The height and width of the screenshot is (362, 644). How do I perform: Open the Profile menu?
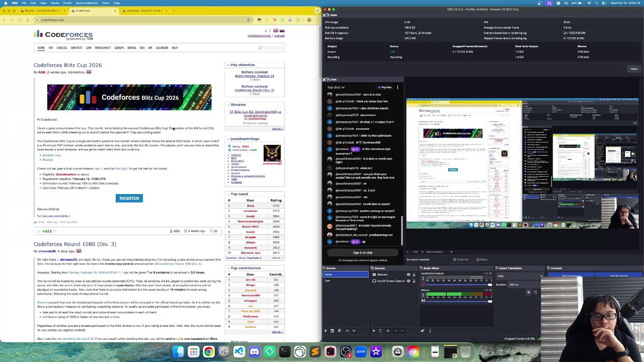pyautogui.click(x=67, y=3)
